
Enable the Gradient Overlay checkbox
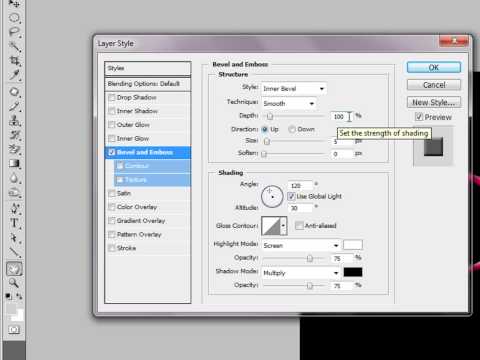(111, 221)
